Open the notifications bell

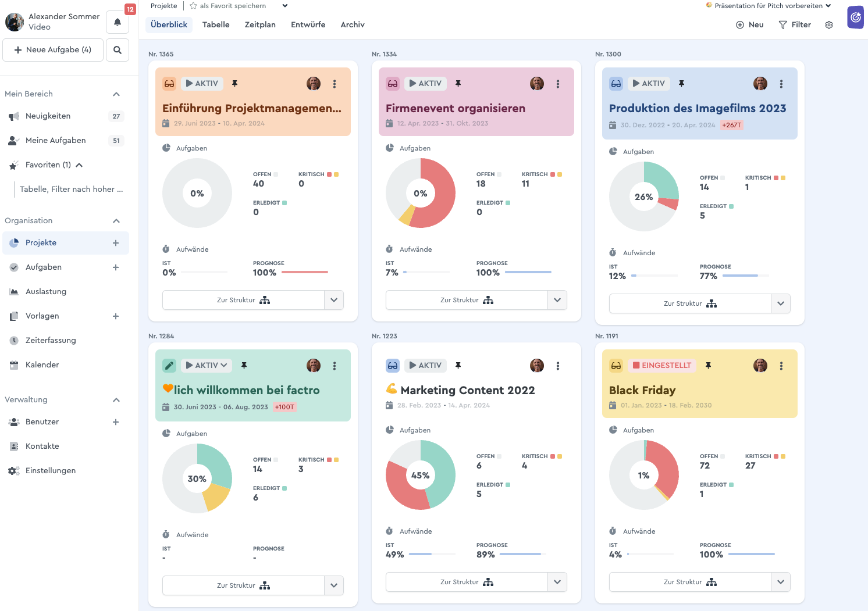(x=118, y=22)
